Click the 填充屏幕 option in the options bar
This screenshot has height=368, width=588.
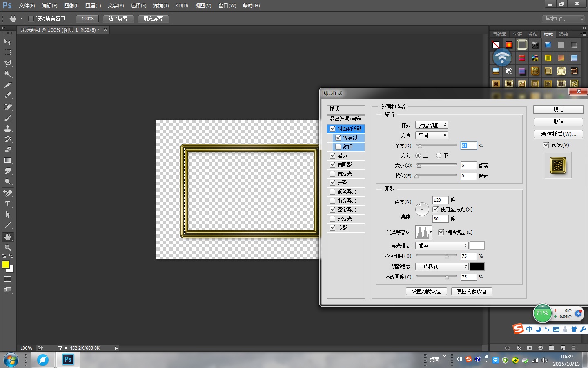(x=154, y=18)
